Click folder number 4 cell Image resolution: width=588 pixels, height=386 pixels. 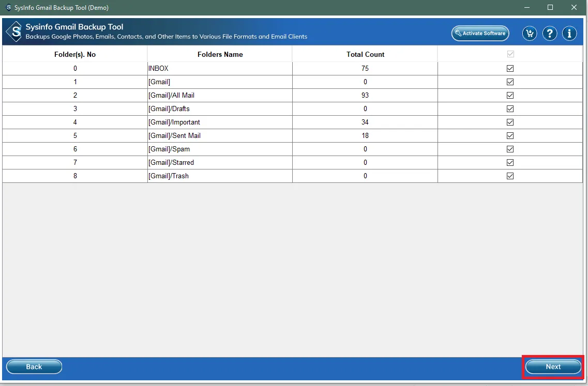(75, 122)
